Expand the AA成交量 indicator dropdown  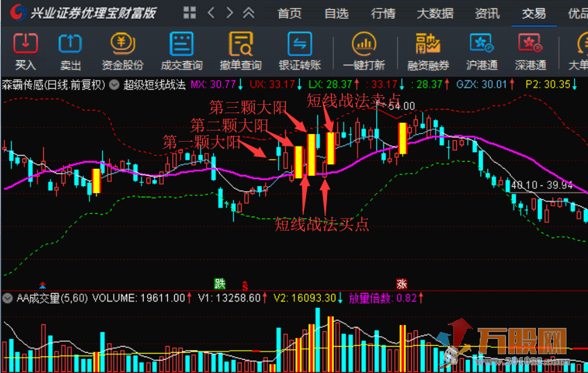pyautogui.click(x=7, y=298)
